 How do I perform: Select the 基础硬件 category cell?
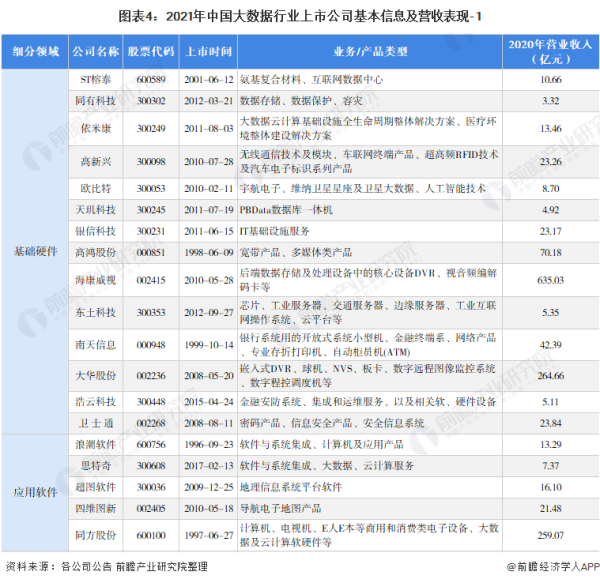click(x=36, y=249)
